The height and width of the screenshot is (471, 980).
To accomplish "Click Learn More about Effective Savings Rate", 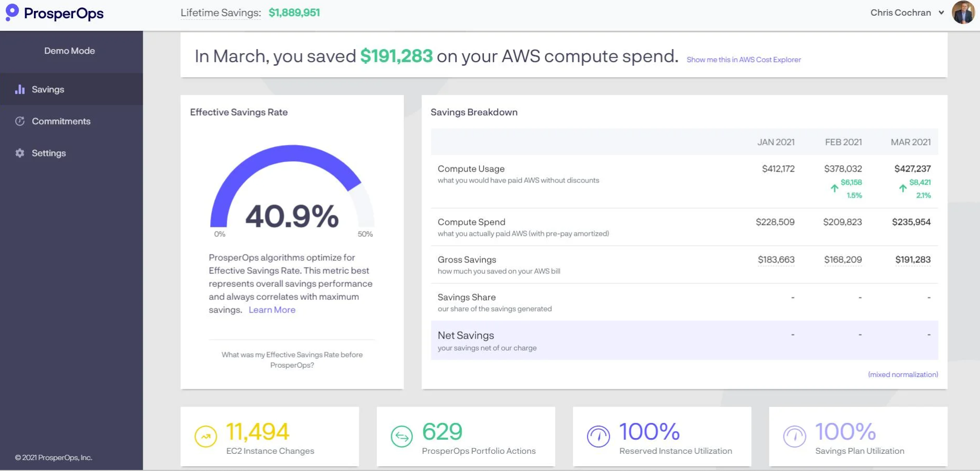I will 272,309.
